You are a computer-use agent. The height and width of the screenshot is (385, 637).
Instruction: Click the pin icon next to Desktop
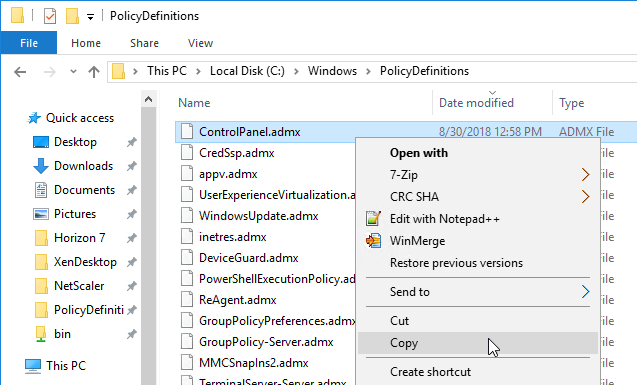pos(132,142)
